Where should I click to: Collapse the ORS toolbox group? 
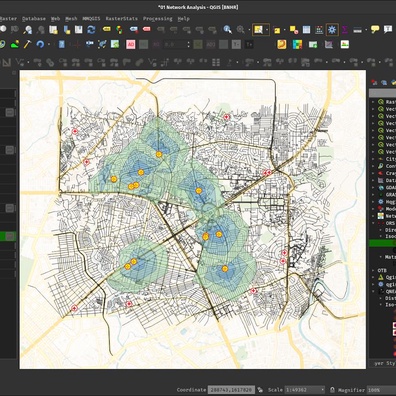[x=373, y=223]
